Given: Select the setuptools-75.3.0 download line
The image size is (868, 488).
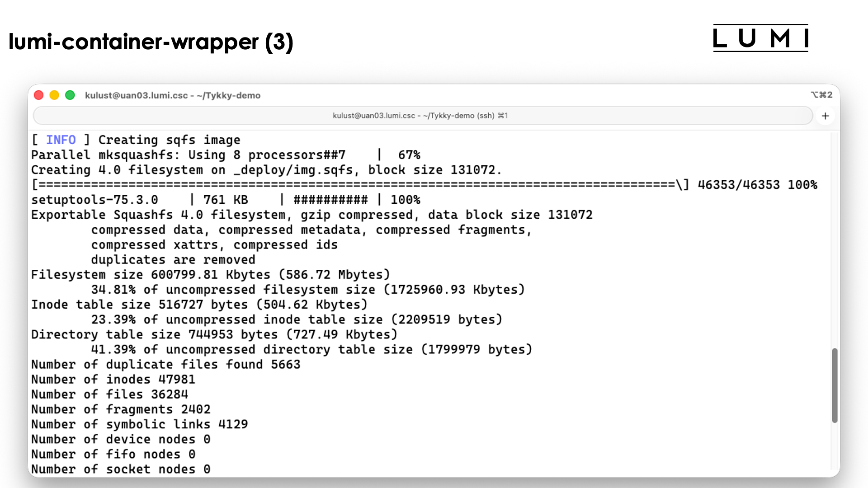Looking at the screenshot, I should [226, 199].
